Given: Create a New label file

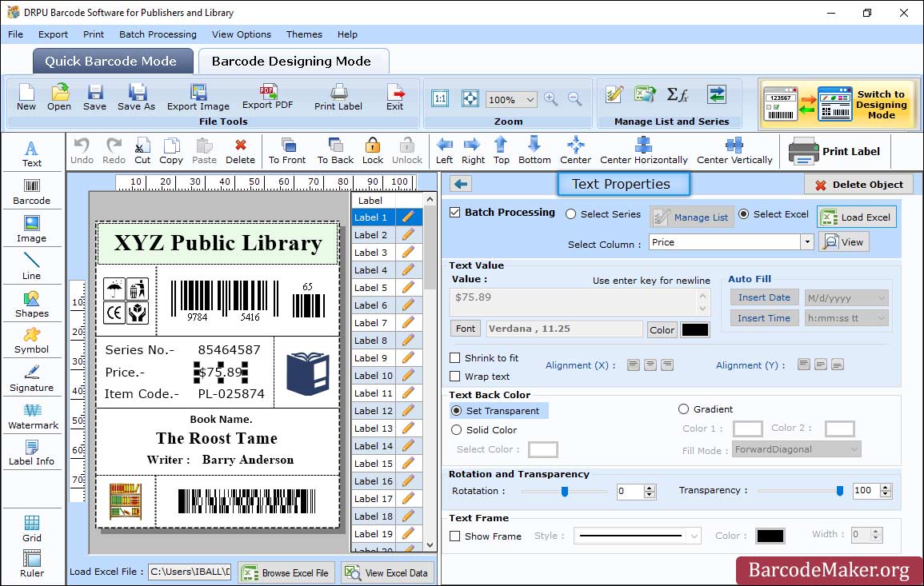Looking at the screenshot, I should [x=26, y=98].
